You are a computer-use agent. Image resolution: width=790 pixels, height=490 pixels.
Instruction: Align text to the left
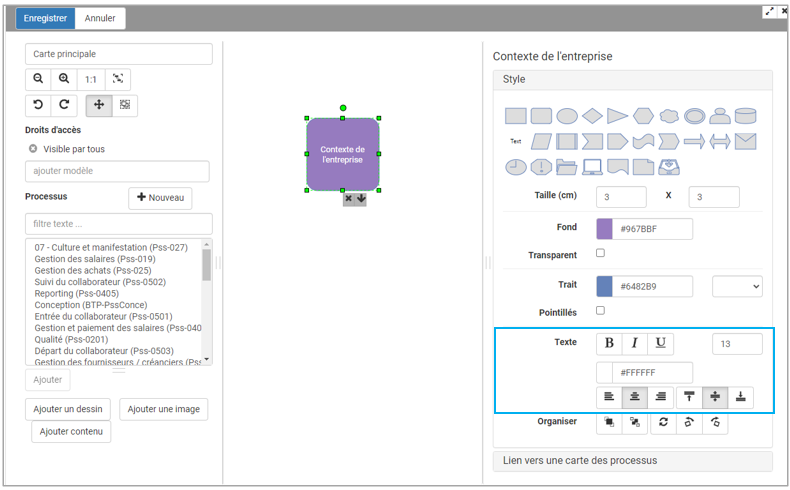tap(609, 397)
